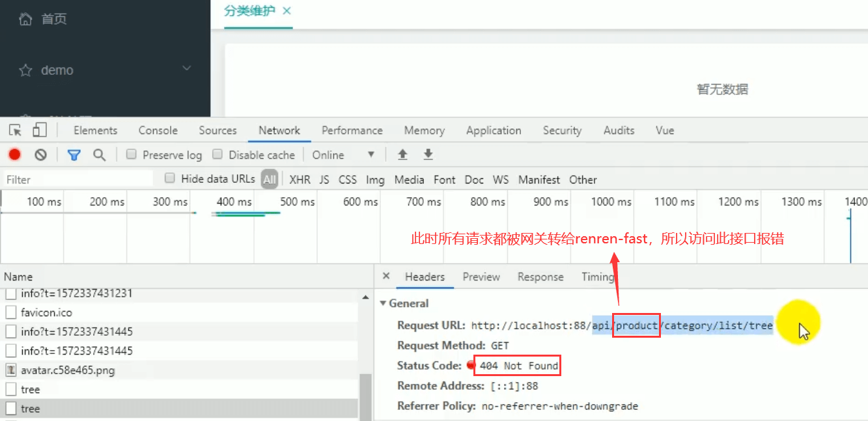Close the 分类维护 tab

(x=287, y=10)
